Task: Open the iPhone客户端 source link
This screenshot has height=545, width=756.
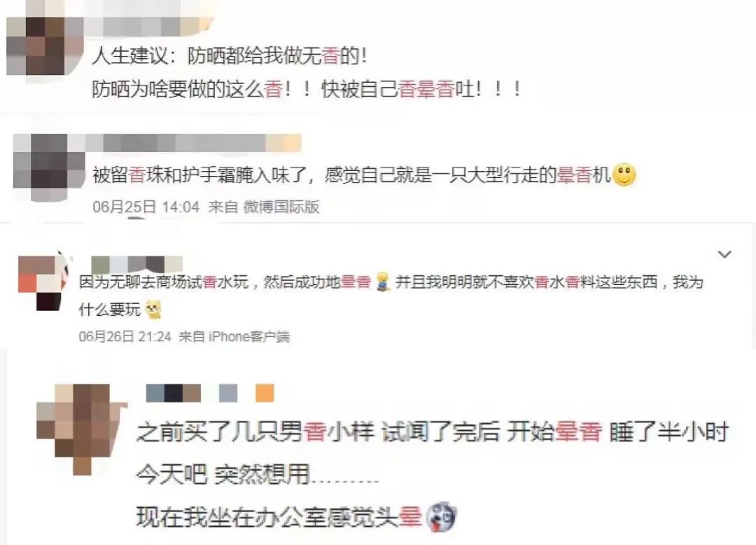Action: pos(248,336)
